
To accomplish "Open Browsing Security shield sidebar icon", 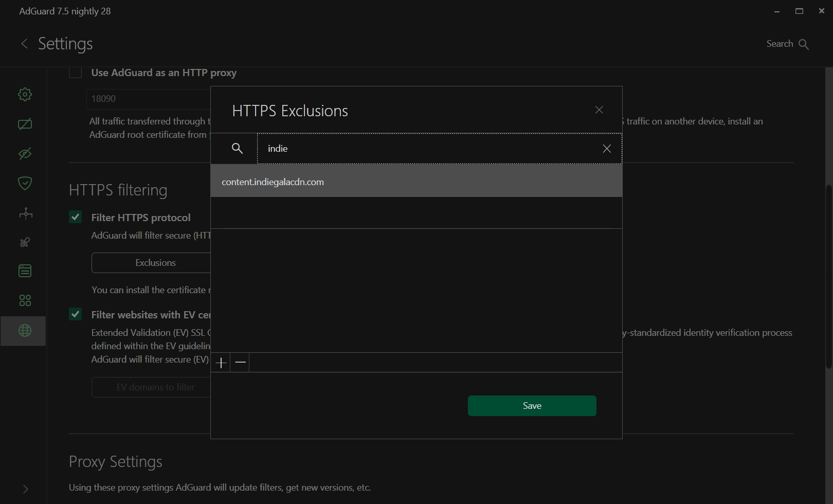I will pos(25,183).
